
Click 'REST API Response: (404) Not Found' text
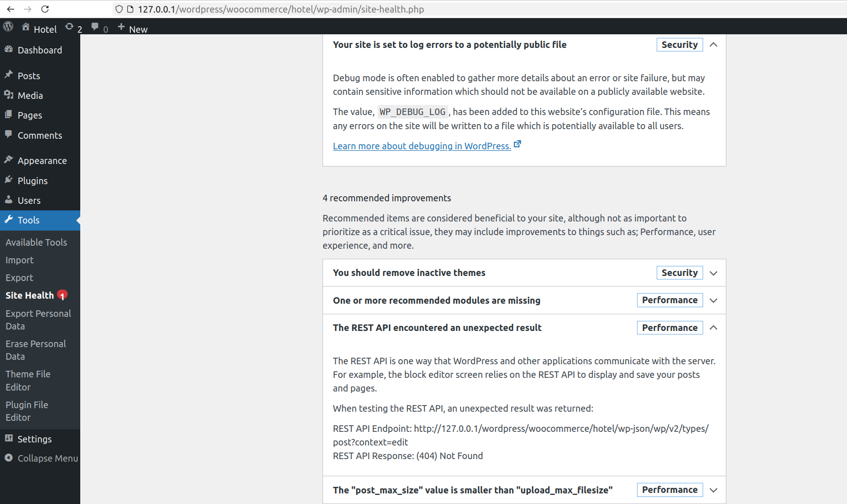point(408,456)
